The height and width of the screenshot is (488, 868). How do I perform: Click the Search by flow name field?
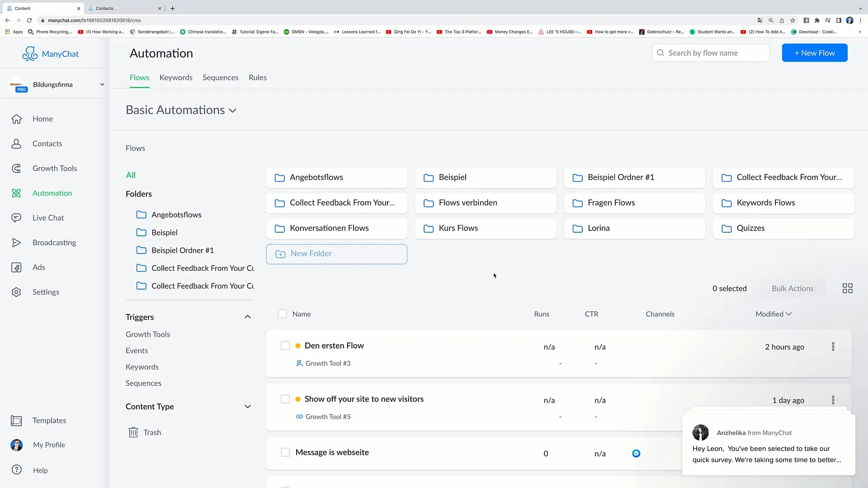(711, 53)
